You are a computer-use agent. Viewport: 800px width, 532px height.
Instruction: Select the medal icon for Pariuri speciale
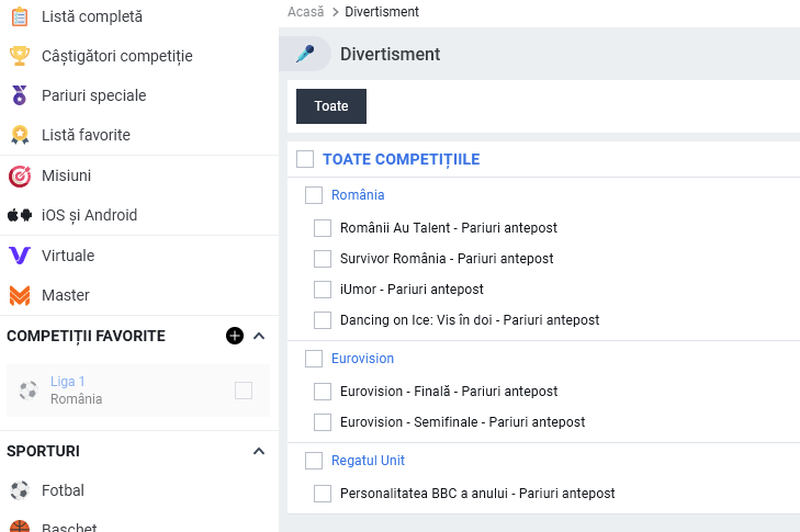19,95
